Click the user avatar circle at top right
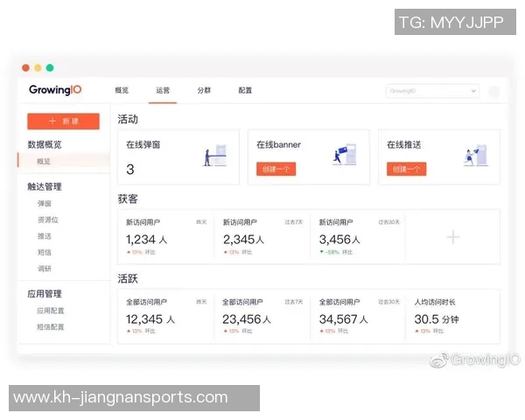525x420 pixels. (x=494, y=91)
